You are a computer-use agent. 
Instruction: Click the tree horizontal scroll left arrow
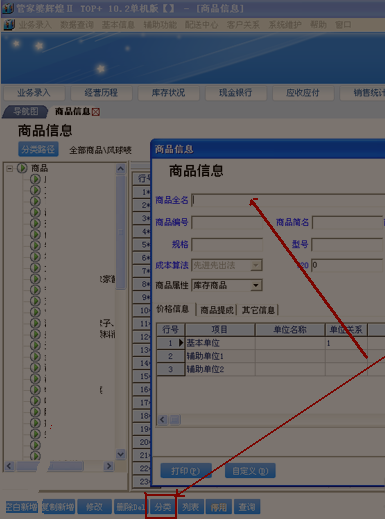[9, 466]
